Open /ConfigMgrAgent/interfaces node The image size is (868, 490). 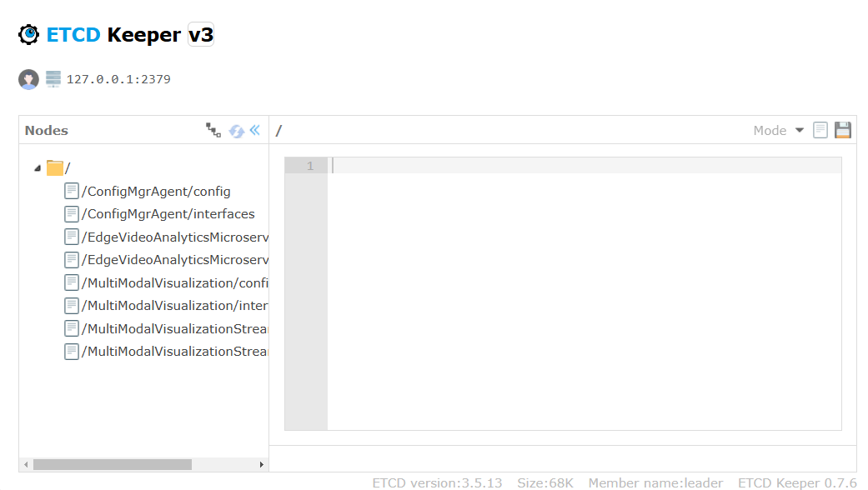click(168, 214)
